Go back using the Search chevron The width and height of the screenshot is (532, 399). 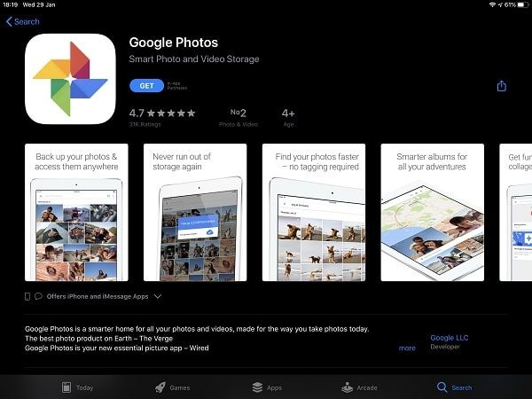coord(9,21)
